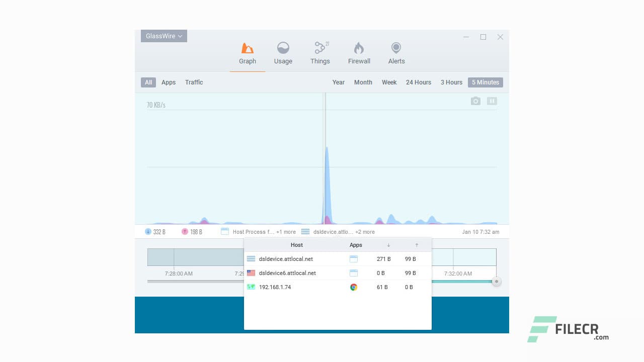Select the All traffic filter
The image size is (644, 362).
148,82
